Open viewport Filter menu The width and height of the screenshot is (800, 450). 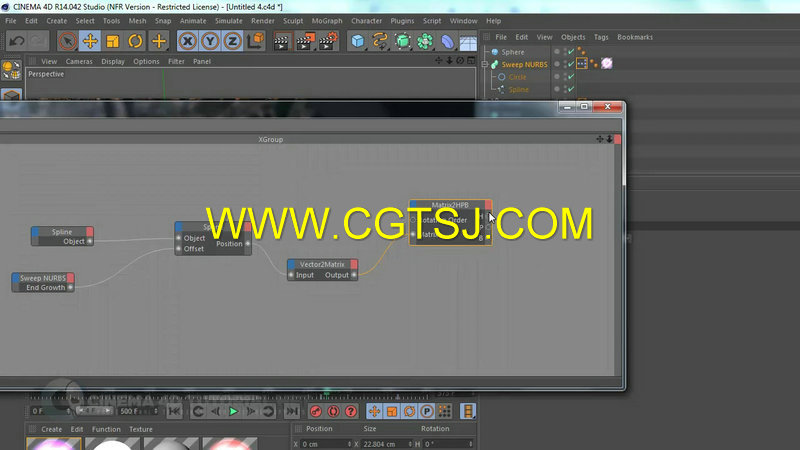click(x=176, y=61)
